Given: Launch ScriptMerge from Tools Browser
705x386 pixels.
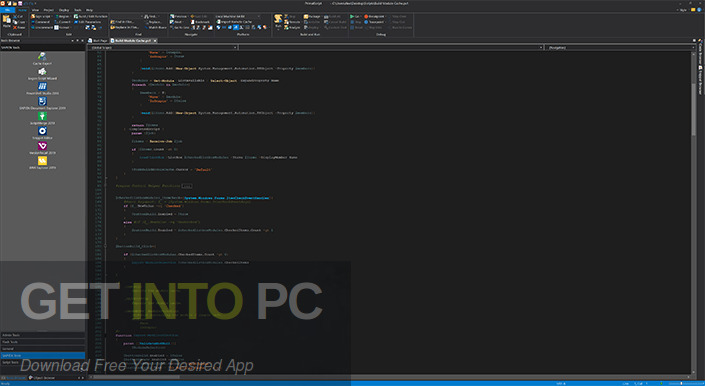Looking at the screenshot, I should [42, 118].
